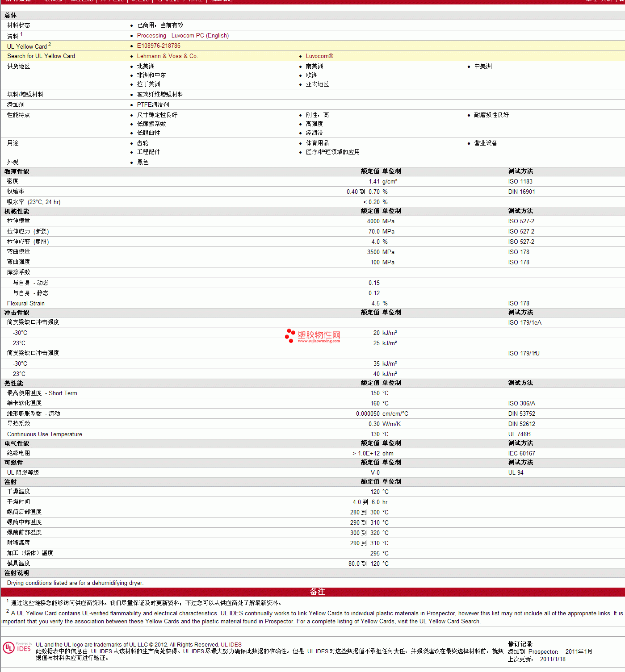
Task: Click the V-0 flame rating value
Action: click(375, 473)
